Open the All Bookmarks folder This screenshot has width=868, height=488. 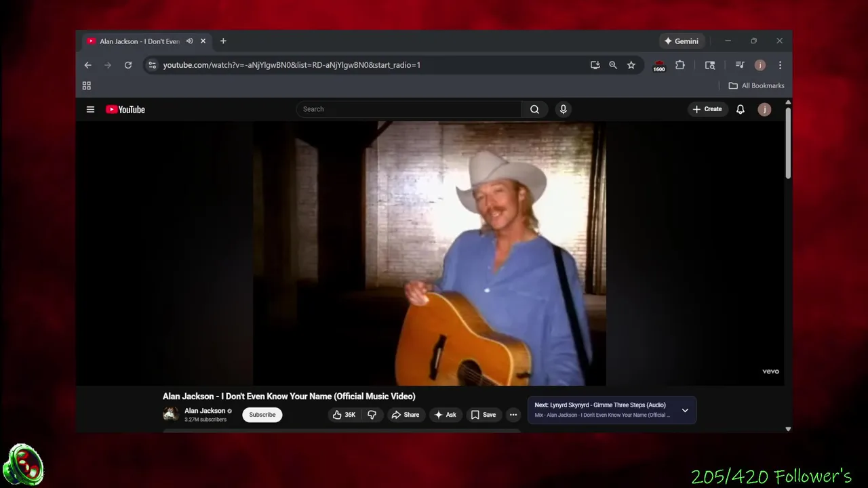756,85
